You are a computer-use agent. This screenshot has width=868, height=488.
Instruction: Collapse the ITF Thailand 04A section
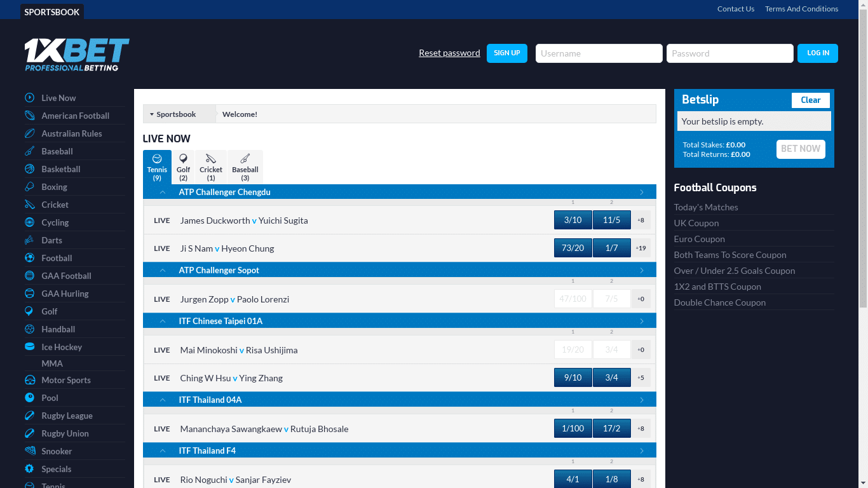coord(163,400)
